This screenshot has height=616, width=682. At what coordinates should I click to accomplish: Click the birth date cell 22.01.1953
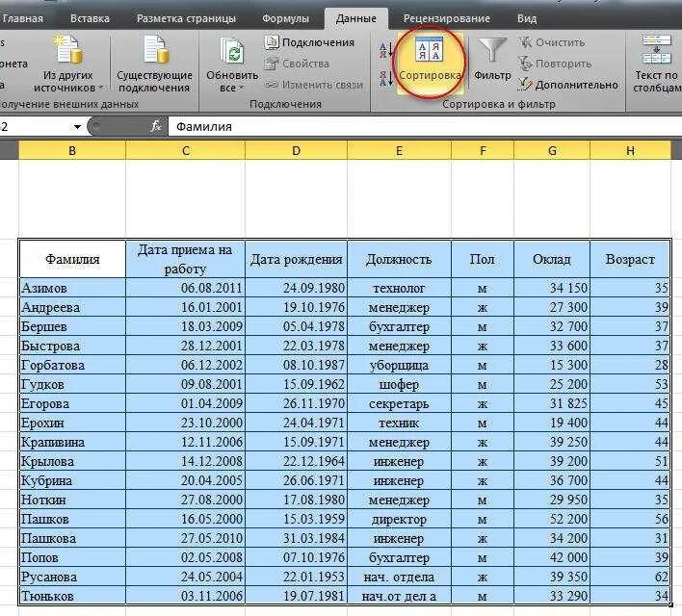pyautogui.click(x=296, y=577)
